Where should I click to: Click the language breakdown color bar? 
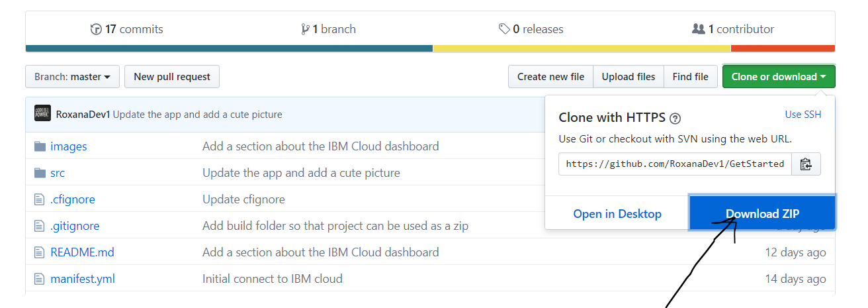pos(430,48)
